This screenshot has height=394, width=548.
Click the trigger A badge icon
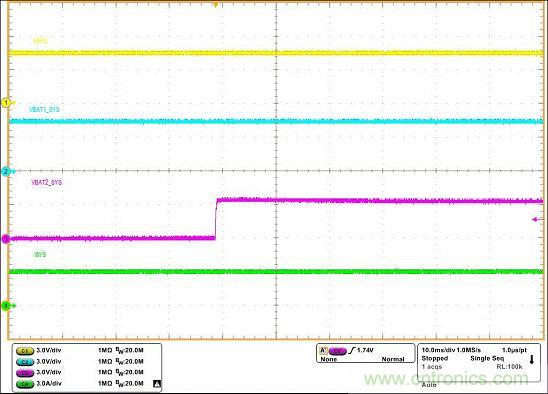pos(324,350)
